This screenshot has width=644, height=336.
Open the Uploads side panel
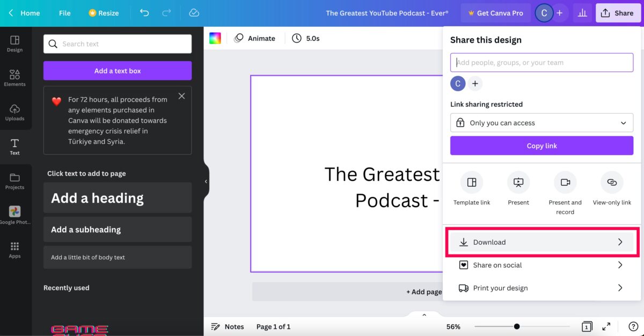[14, 112]
